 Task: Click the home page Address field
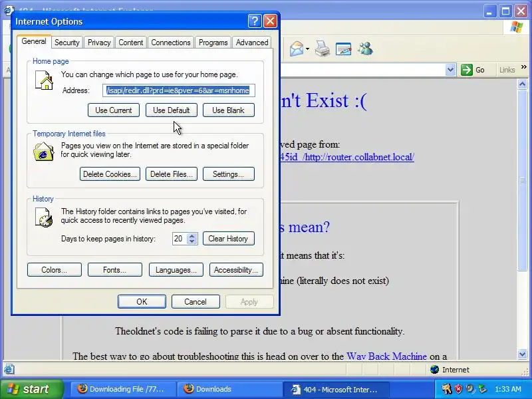click(179, 90)
